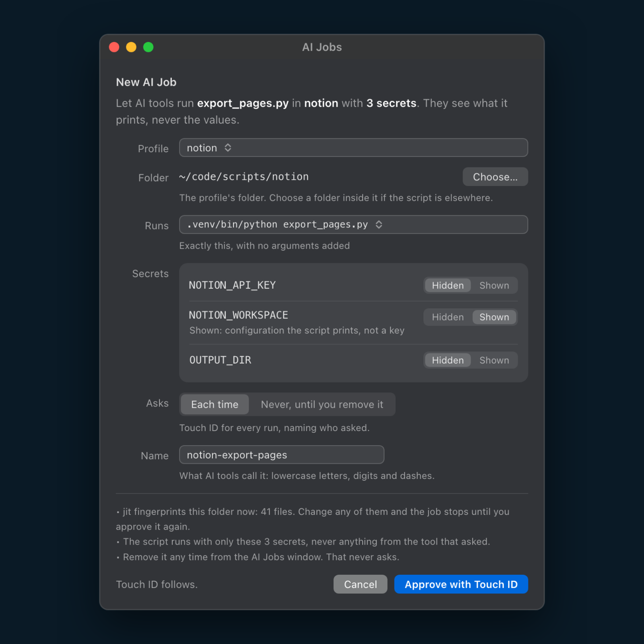Viewport: 644px width, 644px height.
Task: Click the 'The profile's folder' hint text
Action: coord(336,198)
